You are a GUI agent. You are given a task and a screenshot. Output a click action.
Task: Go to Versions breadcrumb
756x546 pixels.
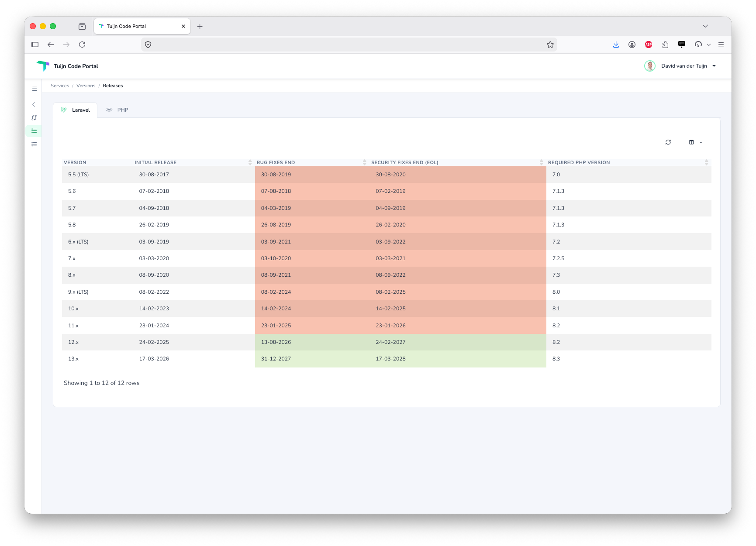coord(86,86)
